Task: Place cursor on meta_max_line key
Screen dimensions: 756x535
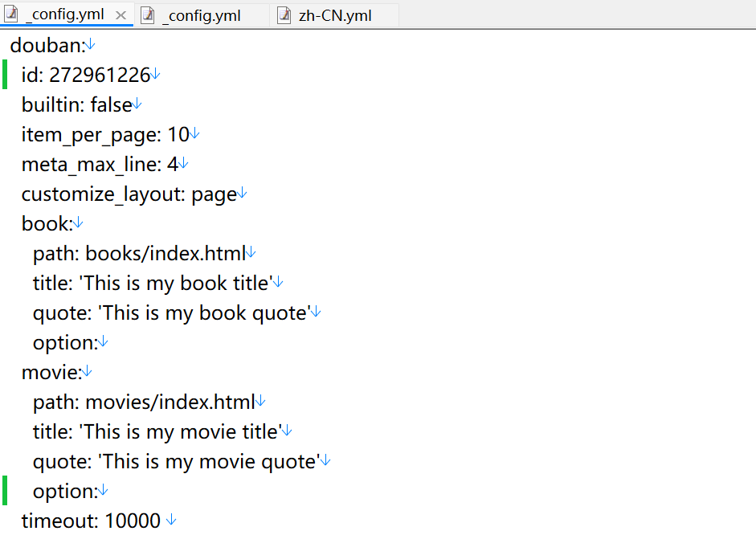Action: pyautogui.click(x=88, y=164)
